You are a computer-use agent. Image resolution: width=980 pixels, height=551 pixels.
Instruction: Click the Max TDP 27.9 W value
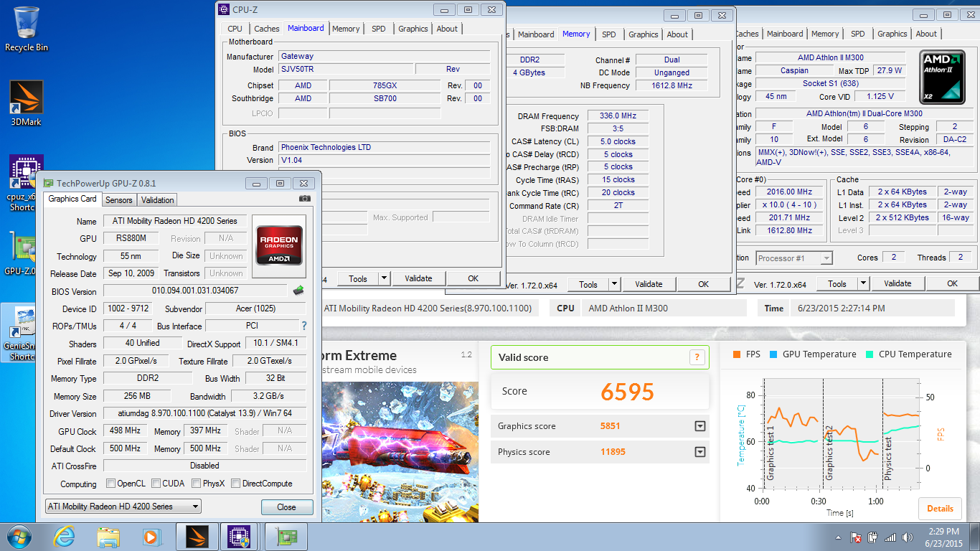click(890, 70)
